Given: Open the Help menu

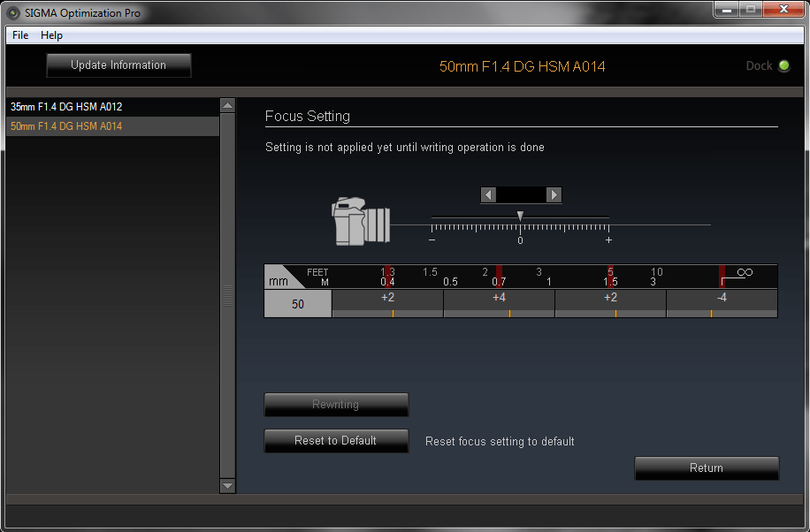Looking at the screenshot, I should click(50, 35).
